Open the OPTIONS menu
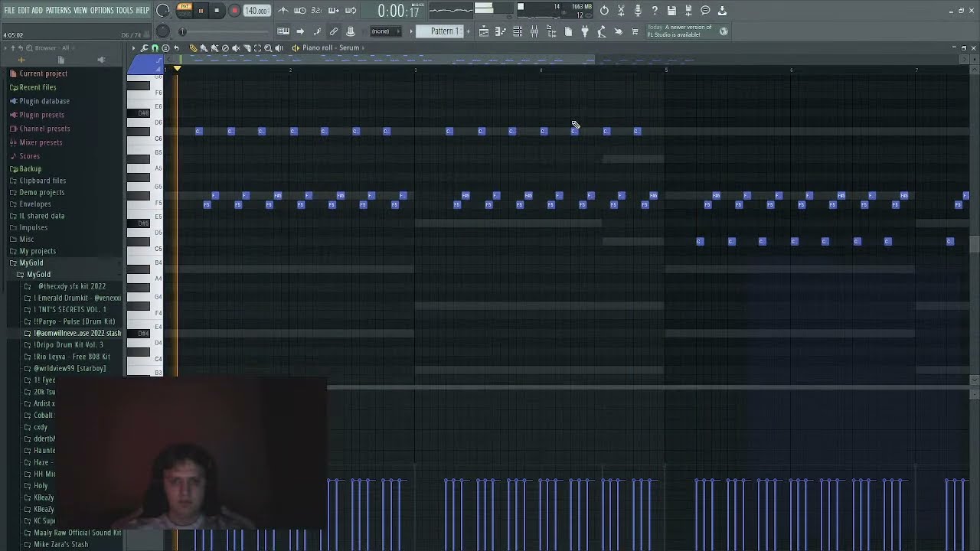The height and width of the screenshot is (551, 980). 102,10
